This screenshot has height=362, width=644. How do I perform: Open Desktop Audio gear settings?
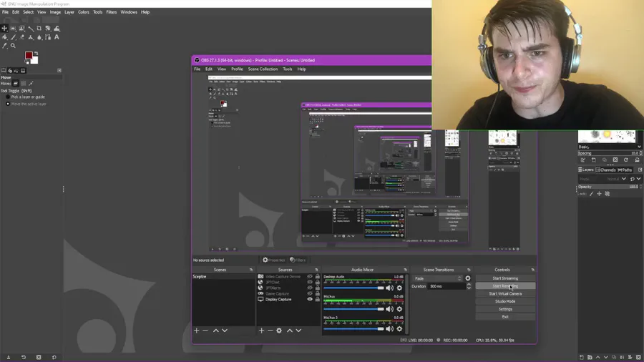point(399,288)
